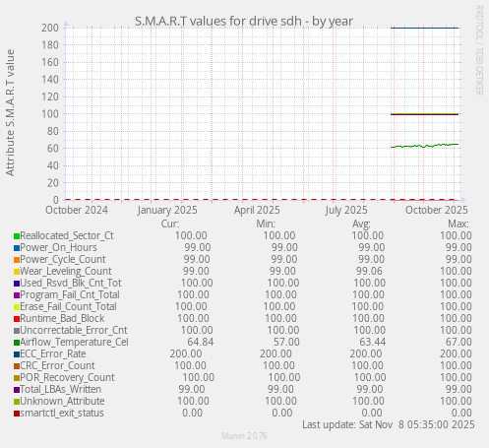The width and height of the screenshot is (489, 448).
Task: Click the green airflow temperature line in graph
Action: point(425,146)
